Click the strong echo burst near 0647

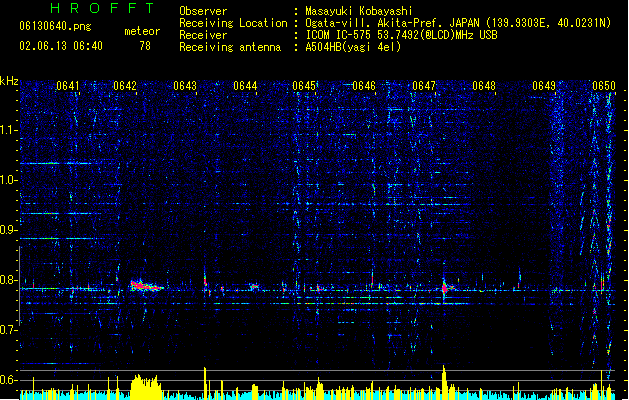pos(445,286)
